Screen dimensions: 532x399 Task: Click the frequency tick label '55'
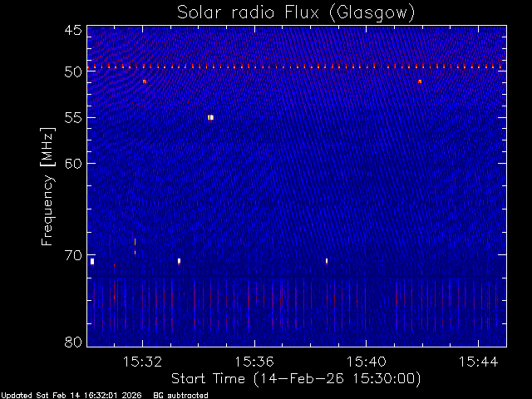tap(73, 118)
